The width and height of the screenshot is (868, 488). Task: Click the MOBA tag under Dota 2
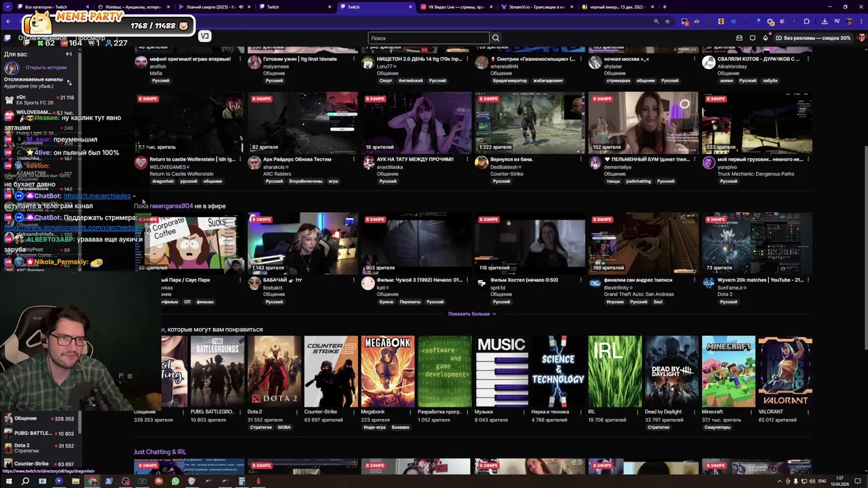point(284,428)
